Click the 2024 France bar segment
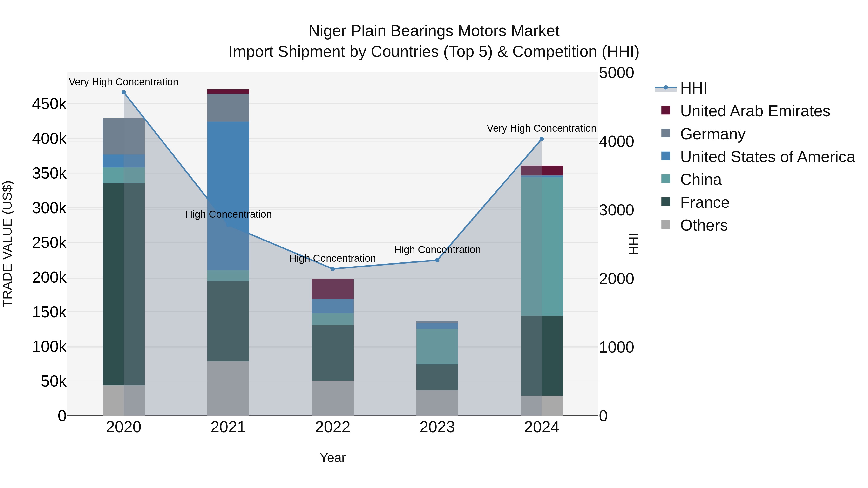 [542, 356]
